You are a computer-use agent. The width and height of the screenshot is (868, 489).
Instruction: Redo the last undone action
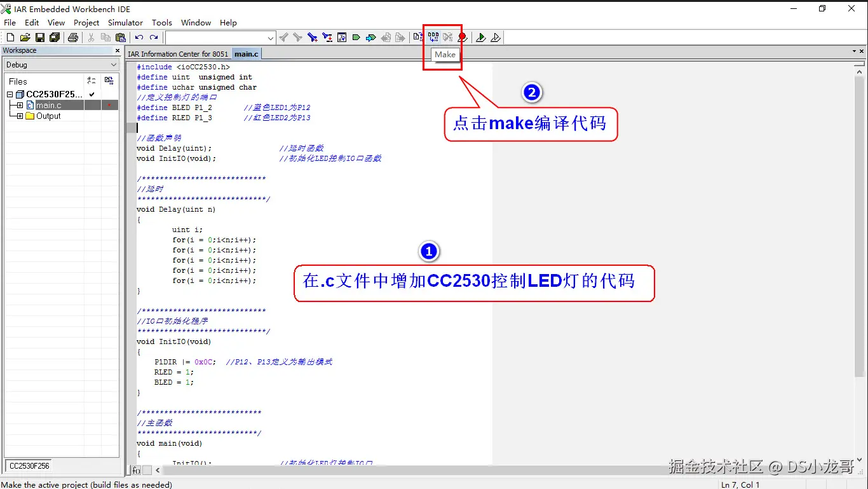154,37
